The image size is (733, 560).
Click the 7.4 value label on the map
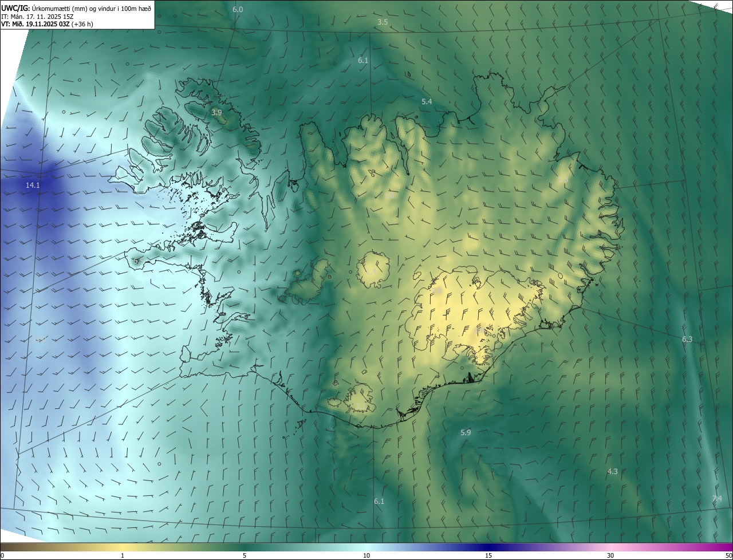(x=717, y=499)
